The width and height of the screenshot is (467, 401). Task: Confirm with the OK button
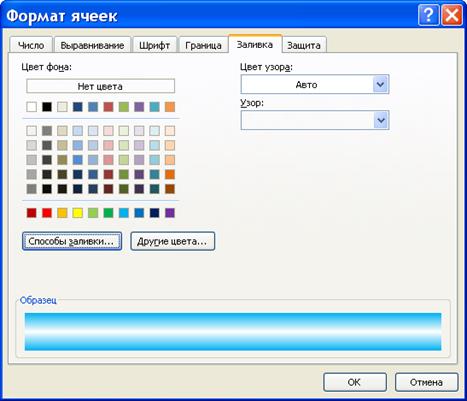(355, 382)
